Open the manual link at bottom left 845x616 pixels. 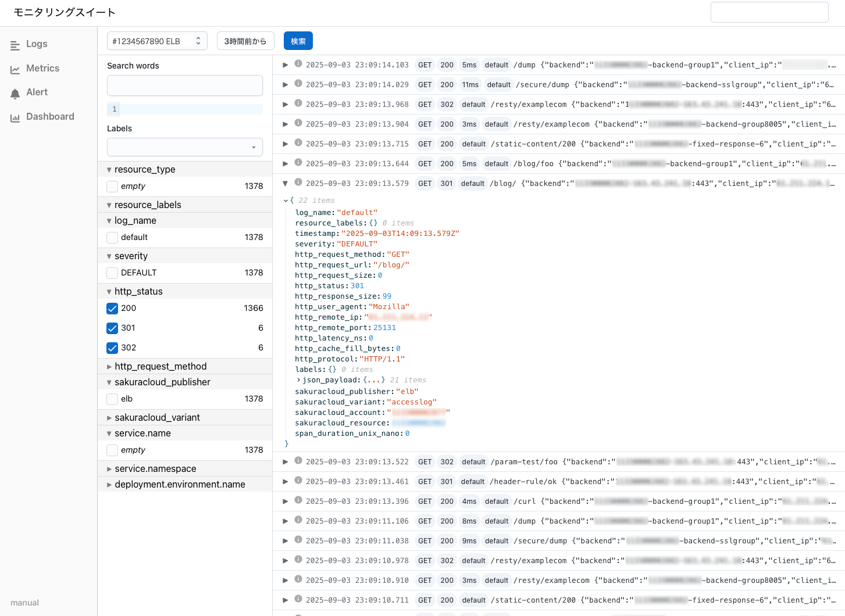[x=24, y=603]
